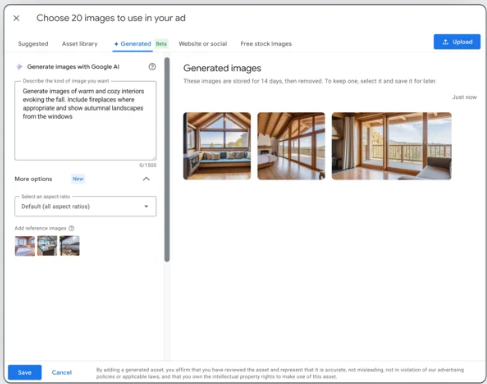Select the first reference image thumbnail

coord(25,246)
